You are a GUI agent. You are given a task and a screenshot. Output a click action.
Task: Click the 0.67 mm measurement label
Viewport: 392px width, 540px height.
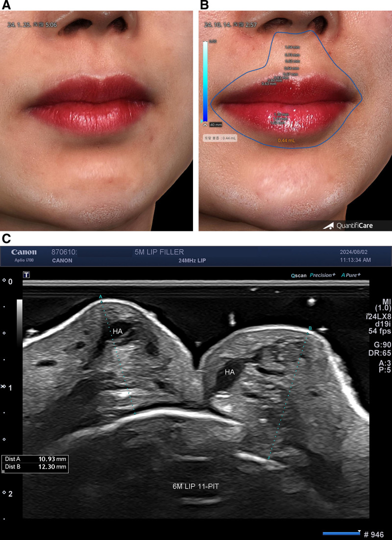pyautogui.click(x=291, y=74)
